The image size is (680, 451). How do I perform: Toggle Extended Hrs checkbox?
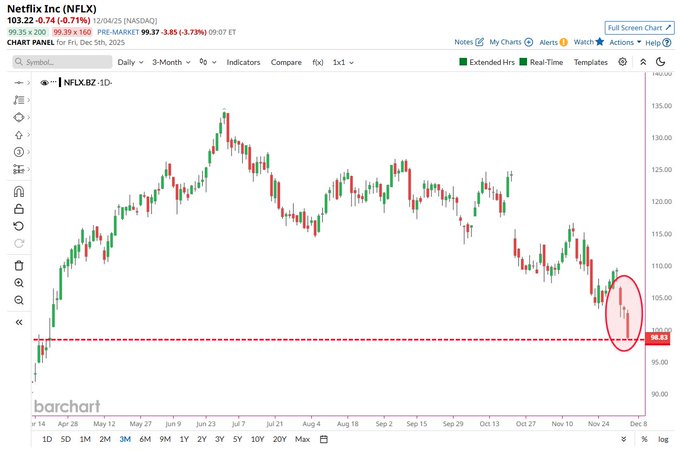click(x=463, y=62)
